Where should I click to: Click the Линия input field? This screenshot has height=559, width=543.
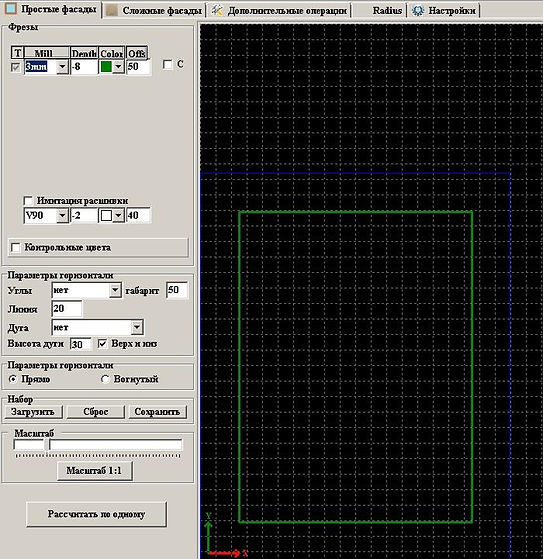[67, 309]
